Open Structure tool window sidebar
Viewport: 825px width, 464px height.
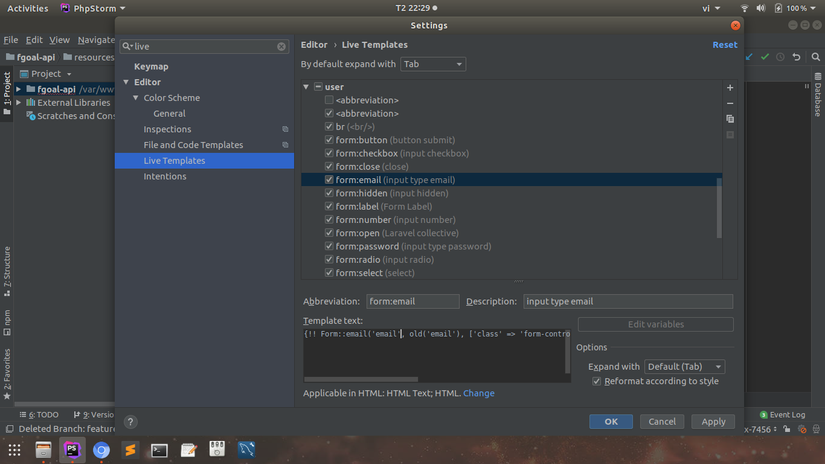click(x=7, y=271)
